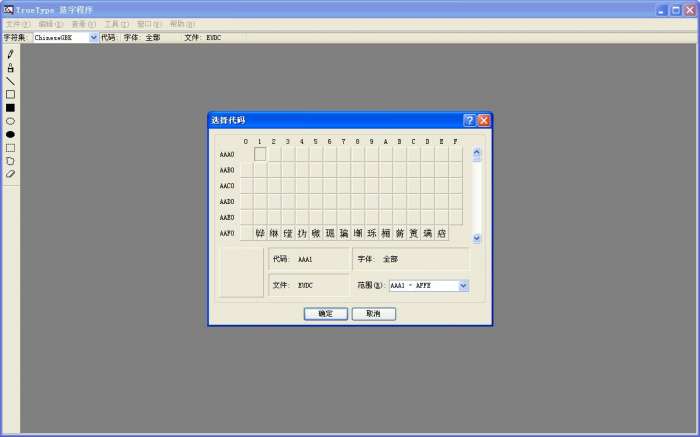
Task: Select the Straight Line tool
Action: pos(10,81)
